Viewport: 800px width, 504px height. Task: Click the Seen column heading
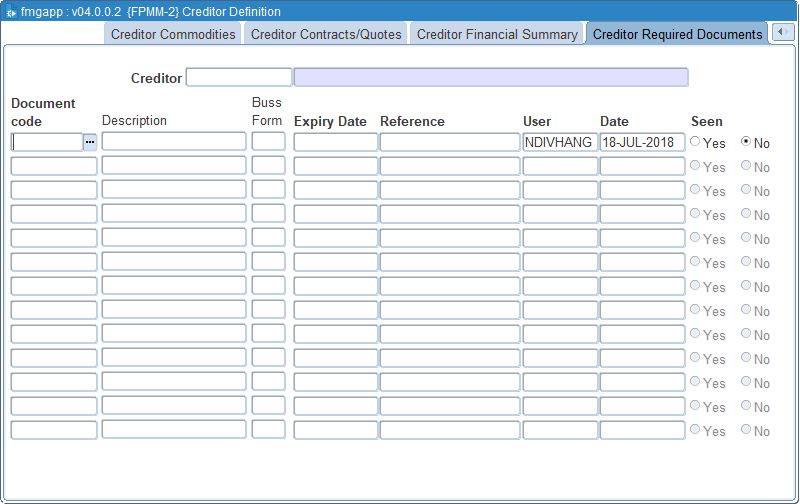point(707,121)
